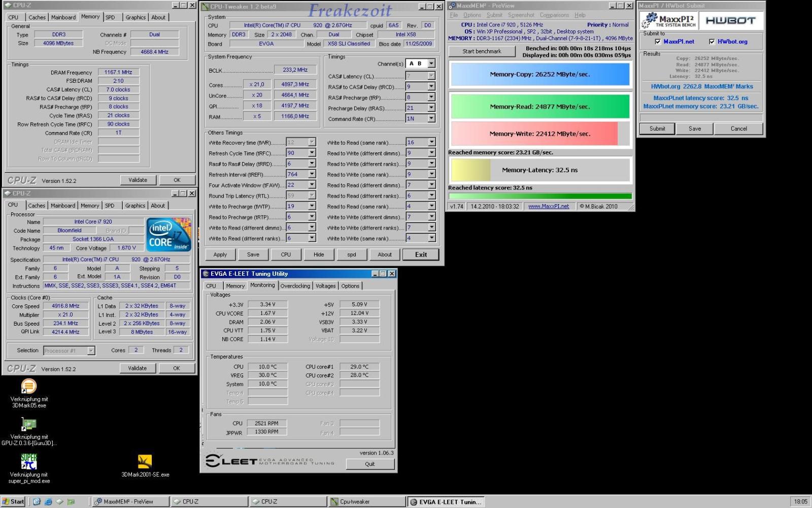Click the E-LEET logo at the window bottom
The height and width of the screenshot is (508, 812).
pyautogui.click(x=270, y=461)
